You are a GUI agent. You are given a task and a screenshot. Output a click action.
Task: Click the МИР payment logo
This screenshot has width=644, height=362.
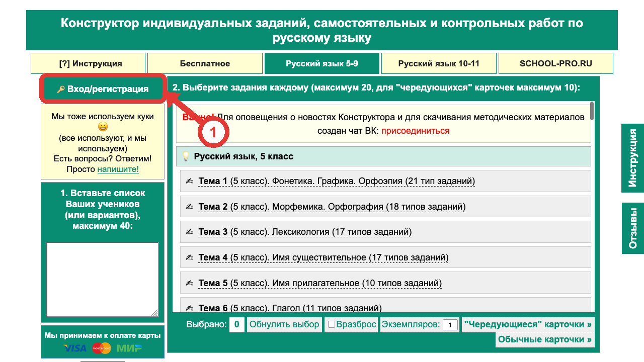pos(129,348)
